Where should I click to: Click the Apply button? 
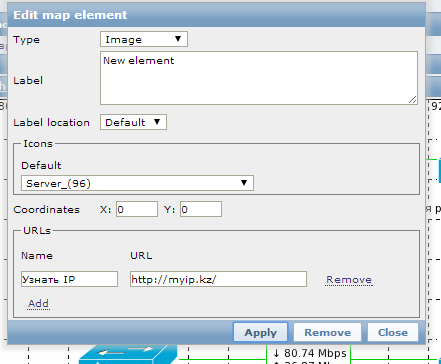(260, 332)
